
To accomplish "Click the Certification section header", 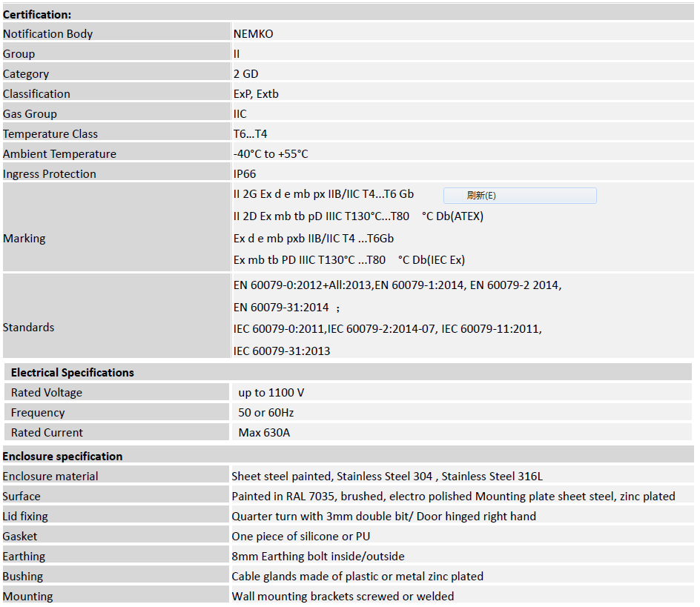I will click(38, 14).
